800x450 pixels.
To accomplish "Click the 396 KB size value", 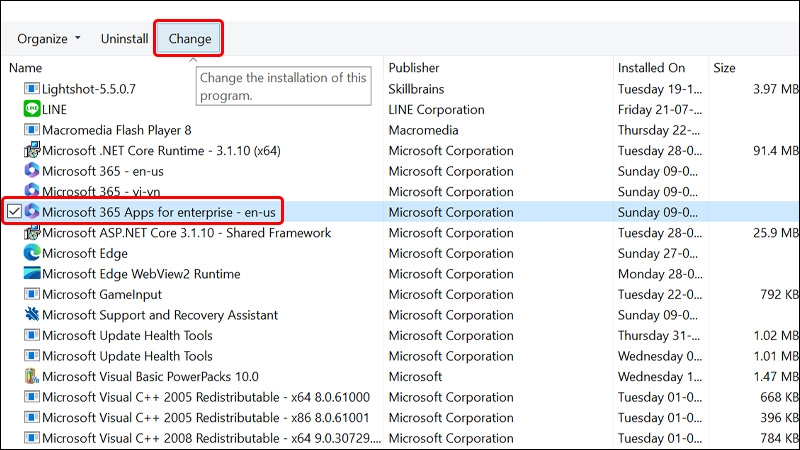I will click(779, 417).
